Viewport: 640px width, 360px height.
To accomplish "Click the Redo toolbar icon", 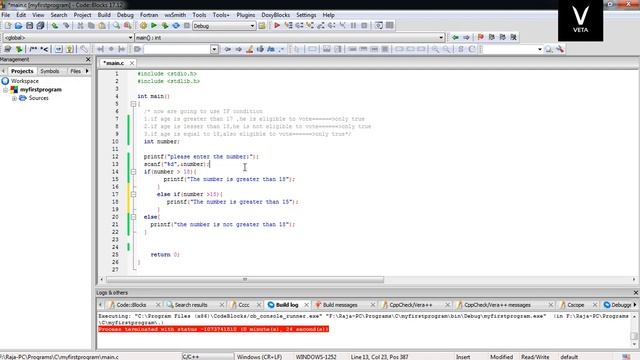I will [x=66, y=26].
